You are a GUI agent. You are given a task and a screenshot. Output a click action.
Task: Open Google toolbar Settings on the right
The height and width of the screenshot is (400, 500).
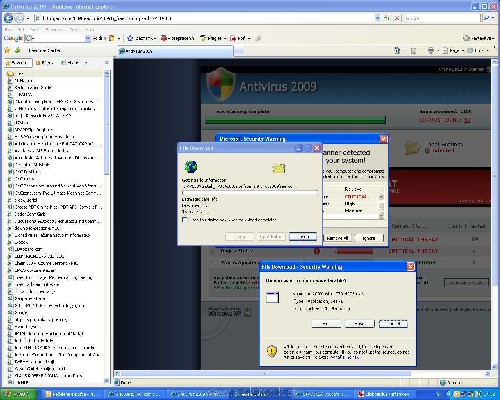click(478, 38)
